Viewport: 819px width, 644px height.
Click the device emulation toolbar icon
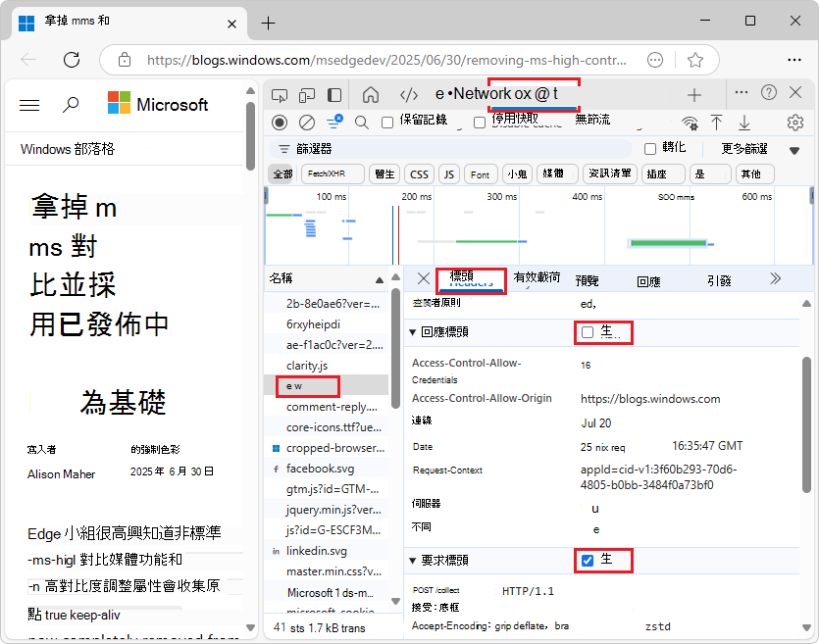click(307, 95)
